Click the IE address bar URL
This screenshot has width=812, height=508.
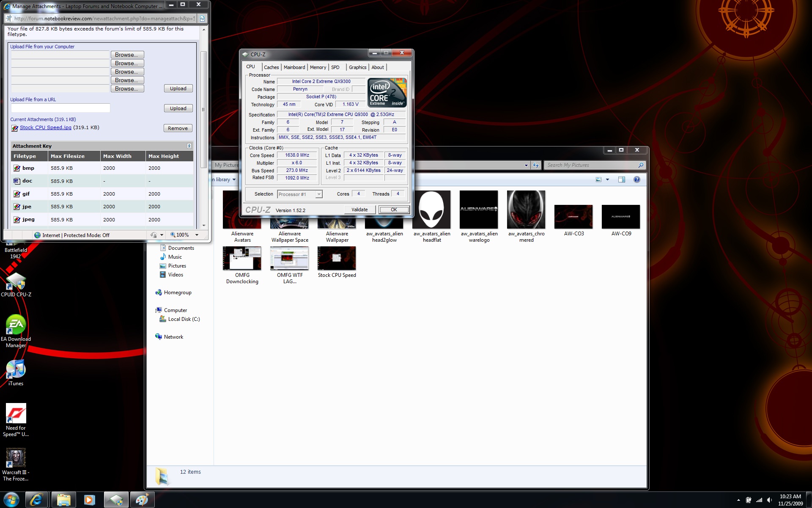click(x=105, y=18)
